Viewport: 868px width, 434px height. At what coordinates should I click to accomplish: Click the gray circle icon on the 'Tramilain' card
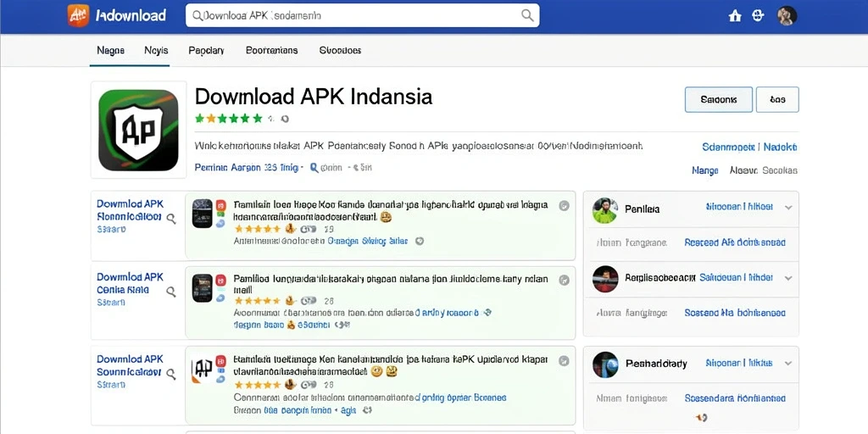(564, 206)
